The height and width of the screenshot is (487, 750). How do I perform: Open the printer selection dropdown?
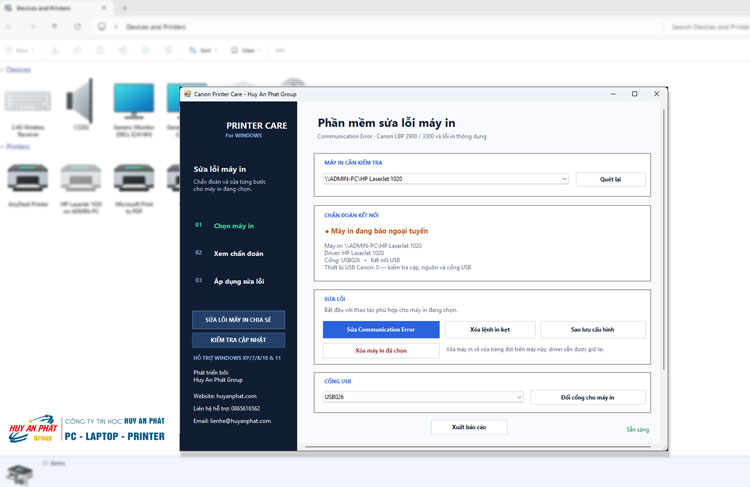[x=445, y=179]
